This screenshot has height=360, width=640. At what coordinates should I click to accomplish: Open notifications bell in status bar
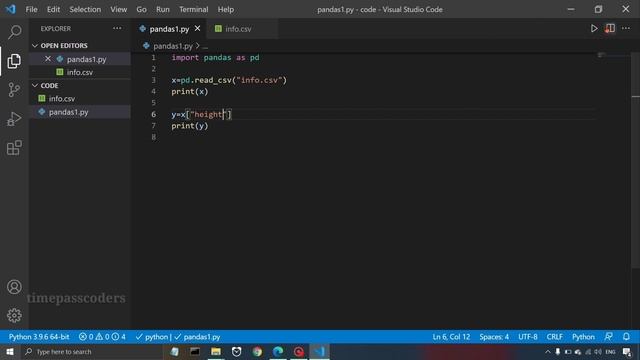tap(626, 337)
